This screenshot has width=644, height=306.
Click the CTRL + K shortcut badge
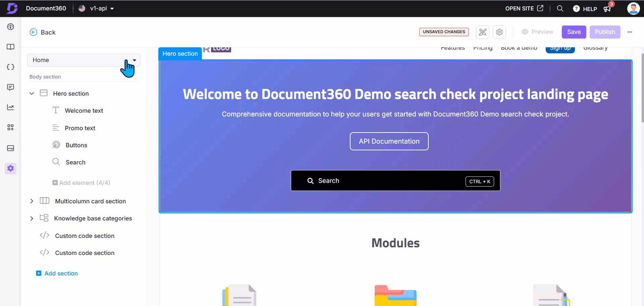(480, 182)
